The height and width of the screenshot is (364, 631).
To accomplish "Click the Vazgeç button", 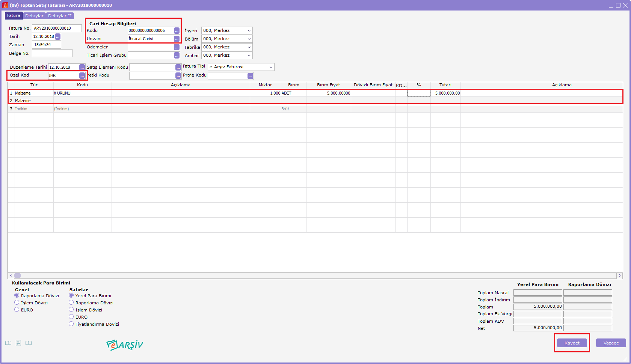I will pyautogui.click(x=611, y=343).
